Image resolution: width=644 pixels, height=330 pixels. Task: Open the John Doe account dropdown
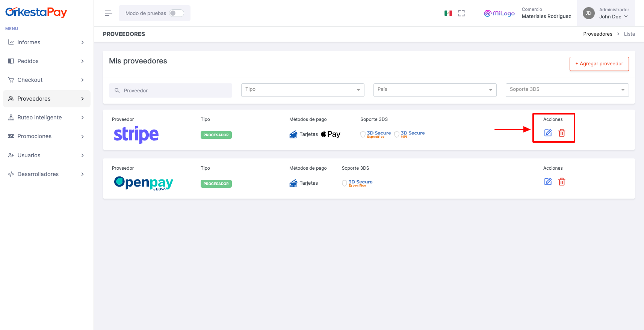click(x=614, y=17)
